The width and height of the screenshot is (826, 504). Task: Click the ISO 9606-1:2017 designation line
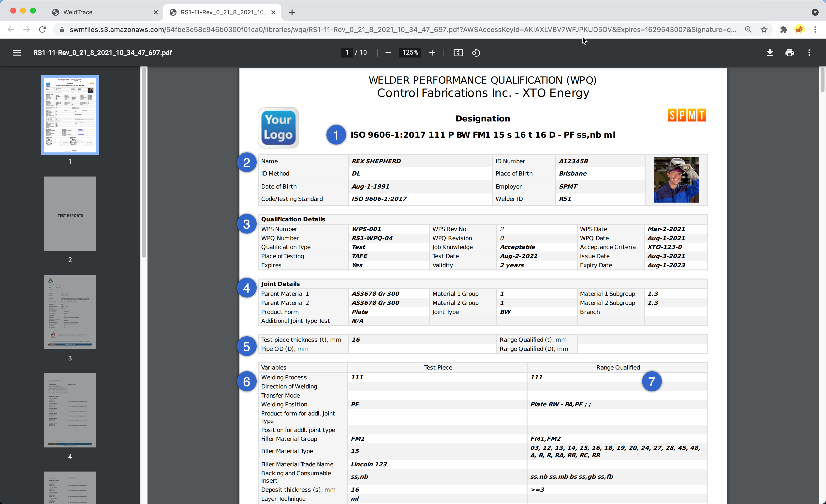483,135
